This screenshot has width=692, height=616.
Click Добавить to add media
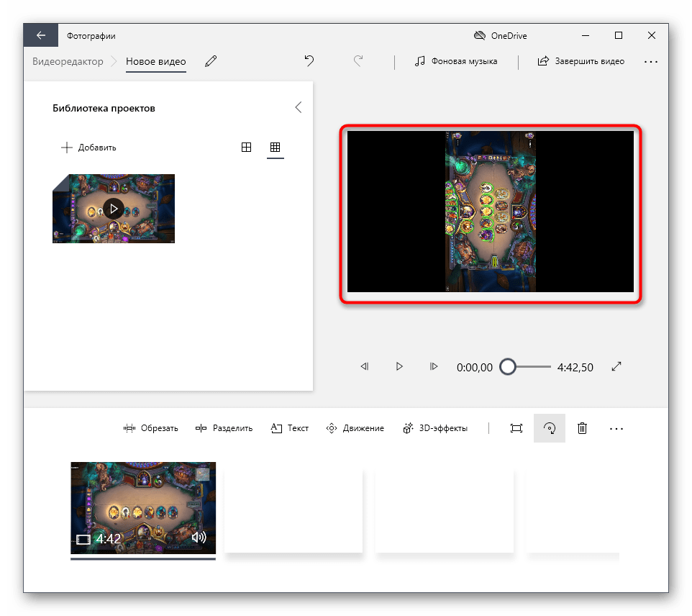coord(88,148)
